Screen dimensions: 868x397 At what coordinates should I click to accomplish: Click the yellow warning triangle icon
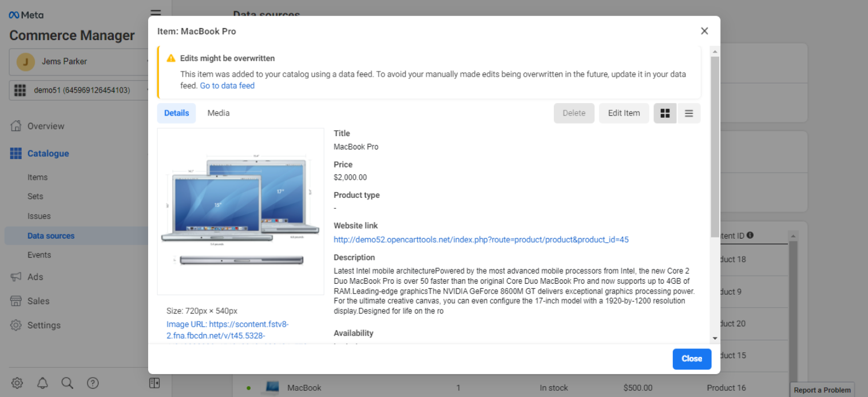click(171, 58)
